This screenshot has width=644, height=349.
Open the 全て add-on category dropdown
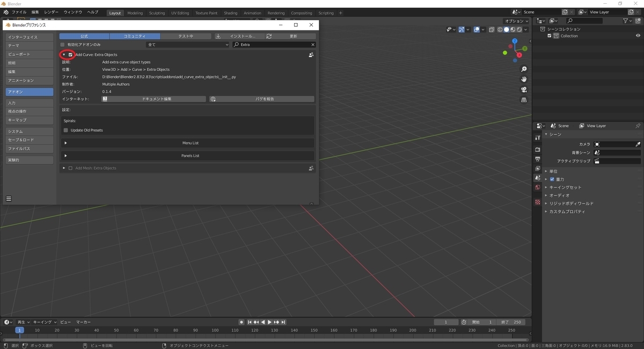click(x=187, y=45)
